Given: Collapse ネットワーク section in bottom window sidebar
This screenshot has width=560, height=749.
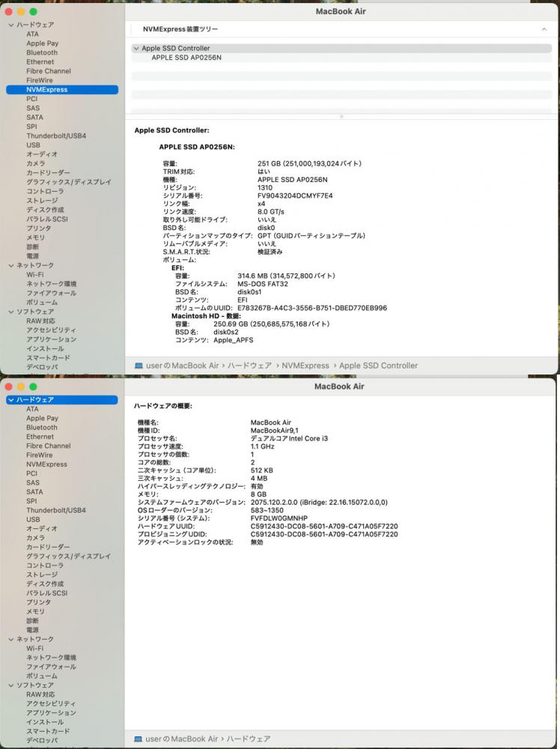Looking at the screenshot, I should coord(11,639).
